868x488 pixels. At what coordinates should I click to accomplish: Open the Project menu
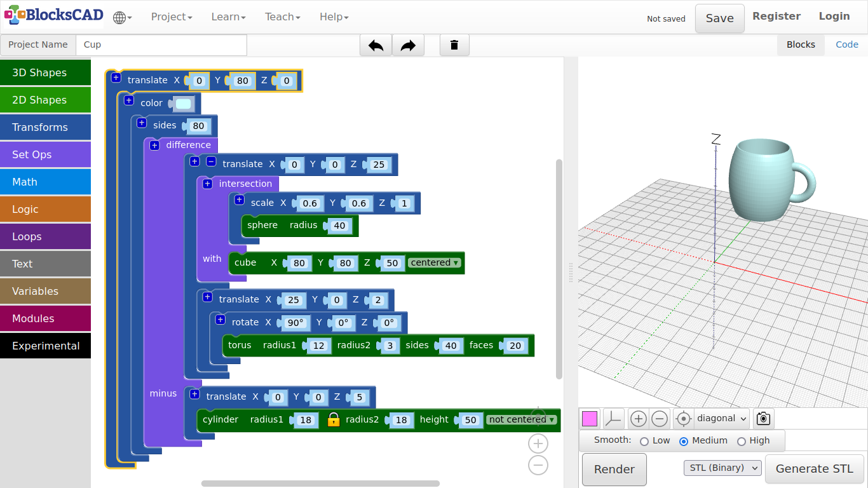tap(172, 17)
